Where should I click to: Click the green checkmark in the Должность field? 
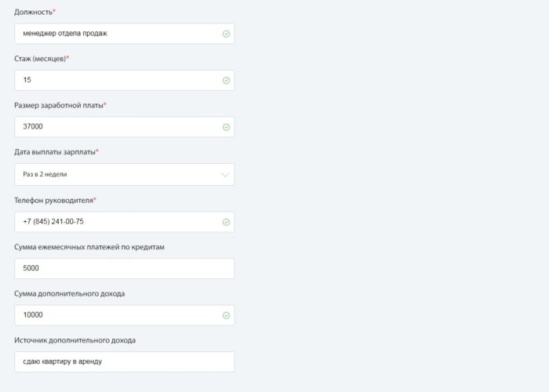point(226,34)
